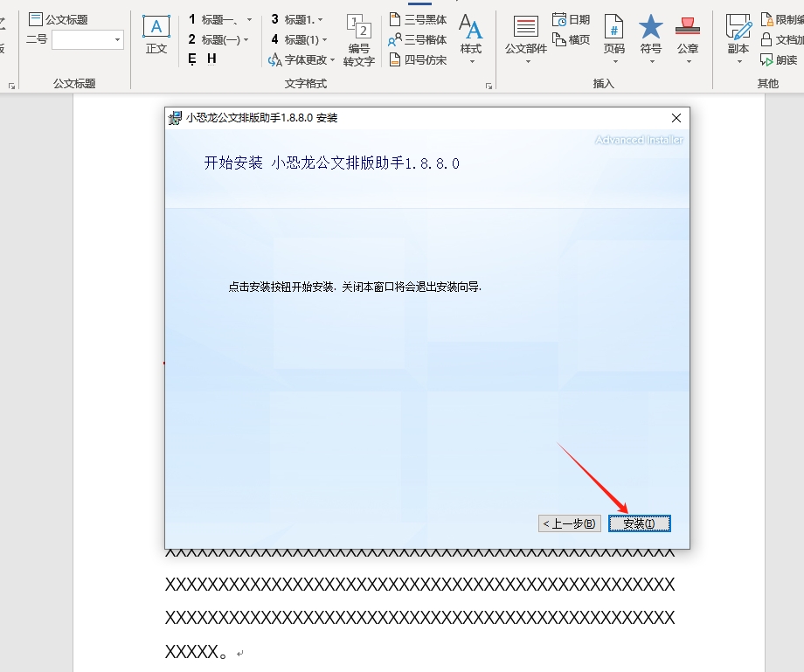Click the 安装 install button
Screen dimensions: 804x672
coord(639,523)
